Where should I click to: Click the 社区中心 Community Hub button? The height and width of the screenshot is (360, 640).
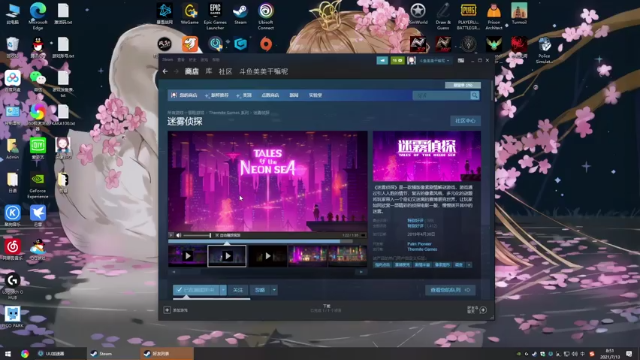(x=465, y=121)
